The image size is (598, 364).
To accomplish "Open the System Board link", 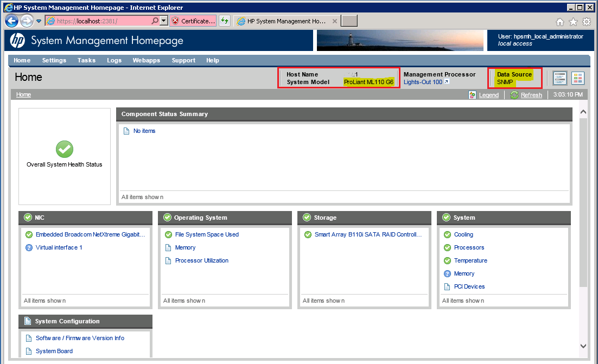I will pyautogui.click(x=54, y=351).
